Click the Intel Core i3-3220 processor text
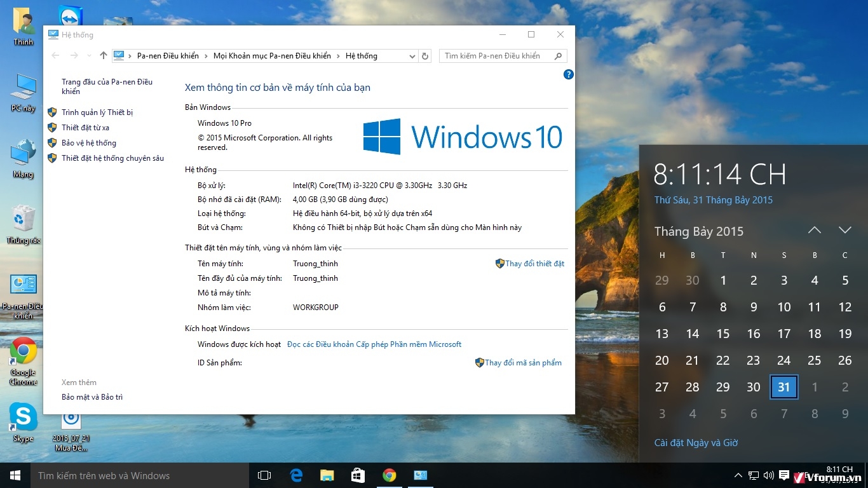Viewport: 868px width, 488px height. (380, 186)
